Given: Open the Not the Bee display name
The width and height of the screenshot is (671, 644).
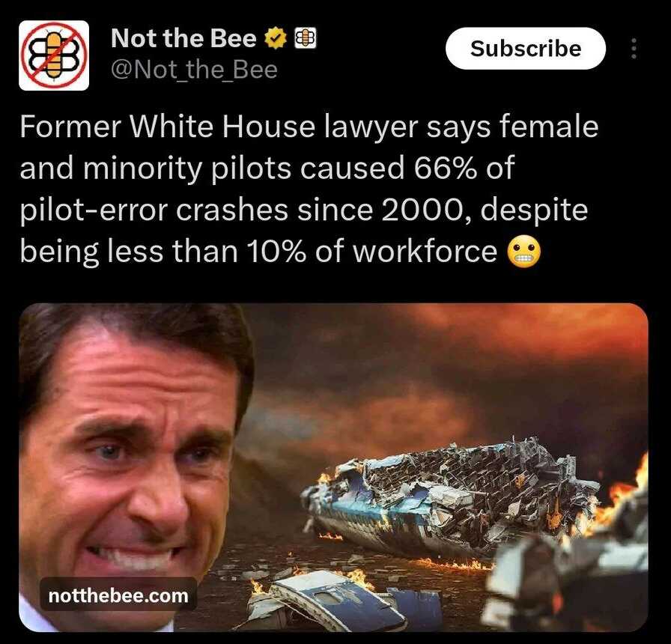Looking at the screenshot, I should point(183,38).
